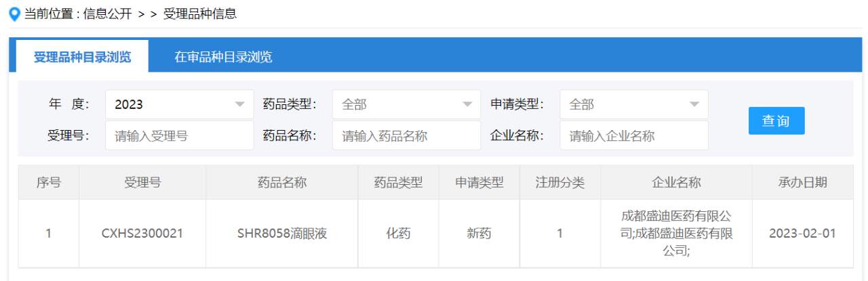Click the 承办日期 column header
The height and width of the screenshot is (281, 868).
pyautogui.click(x=802, y=183)
